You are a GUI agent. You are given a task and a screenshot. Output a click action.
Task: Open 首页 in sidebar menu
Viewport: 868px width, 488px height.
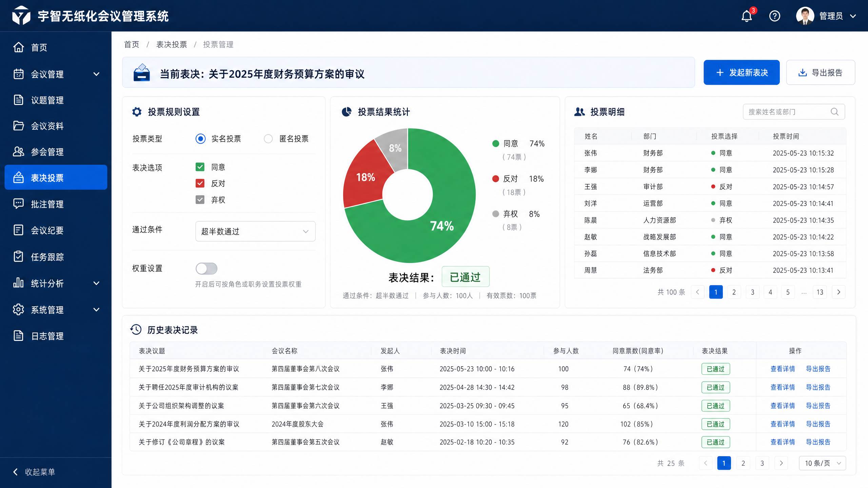(56, 47)
